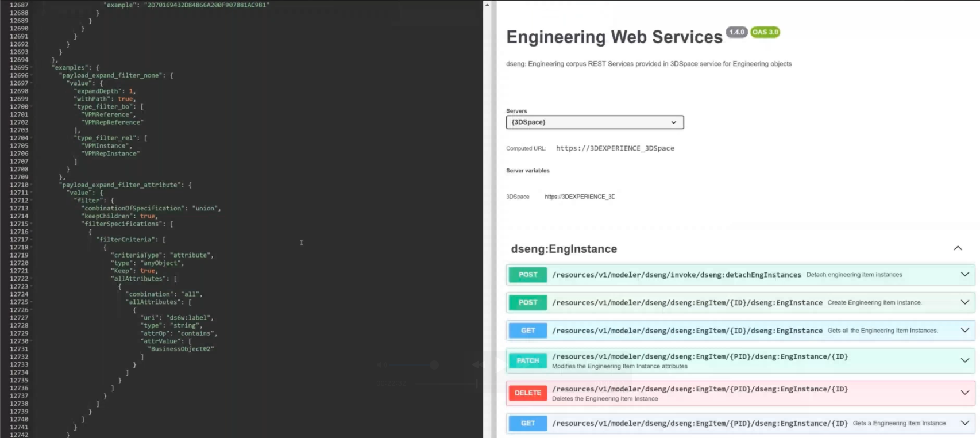The height and width of the screenshot is (438, 980).
Task: Open the Servers {3DSpace} dropdown
Action: pyautogui.click(x=595, y=122)
